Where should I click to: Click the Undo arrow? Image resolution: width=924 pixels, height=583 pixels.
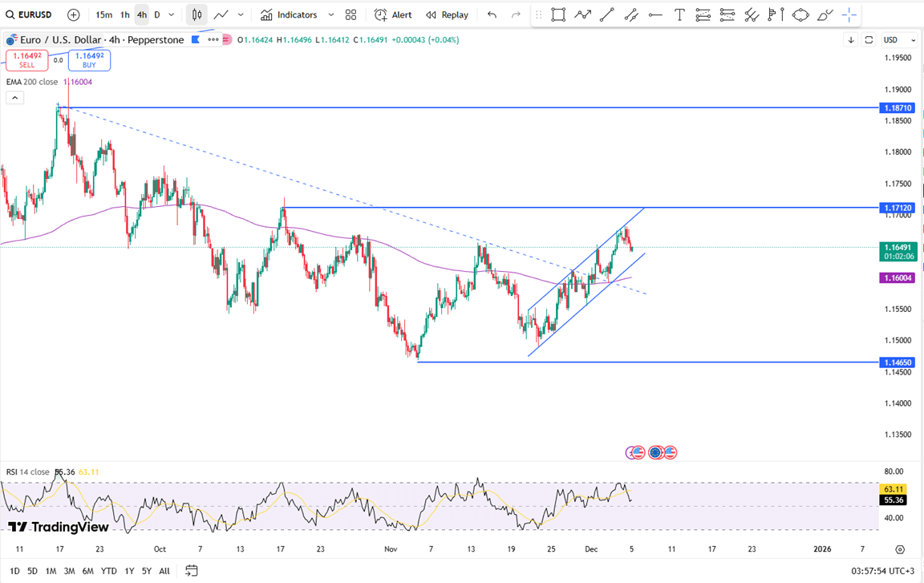click(492, 14)
